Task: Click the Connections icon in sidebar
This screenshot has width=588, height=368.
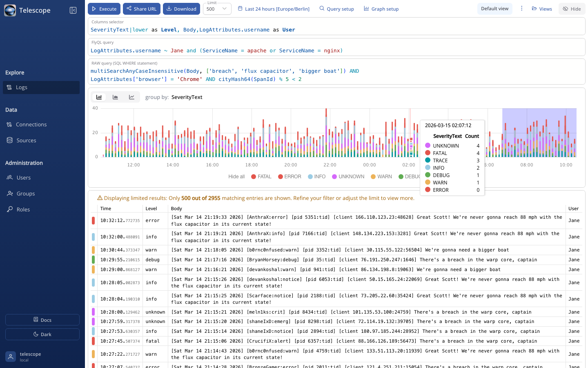Action: tap(9, 124)
